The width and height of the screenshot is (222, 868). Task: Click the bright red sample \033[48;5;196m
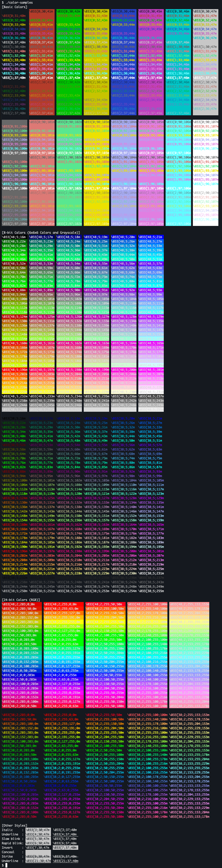tap(15, 370)
